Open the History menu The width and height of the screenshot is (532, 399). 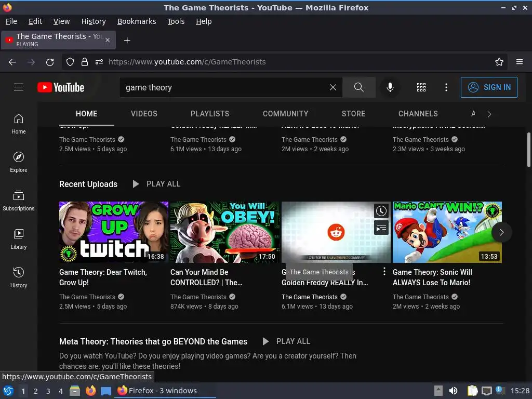pos(94,21)
